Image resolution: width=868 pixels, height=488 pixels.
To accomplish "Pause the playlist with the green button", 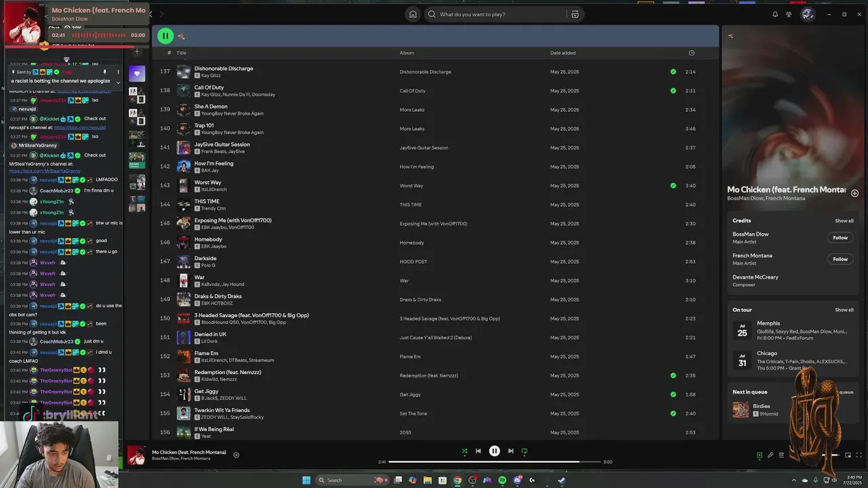I will tap(165, 36).
